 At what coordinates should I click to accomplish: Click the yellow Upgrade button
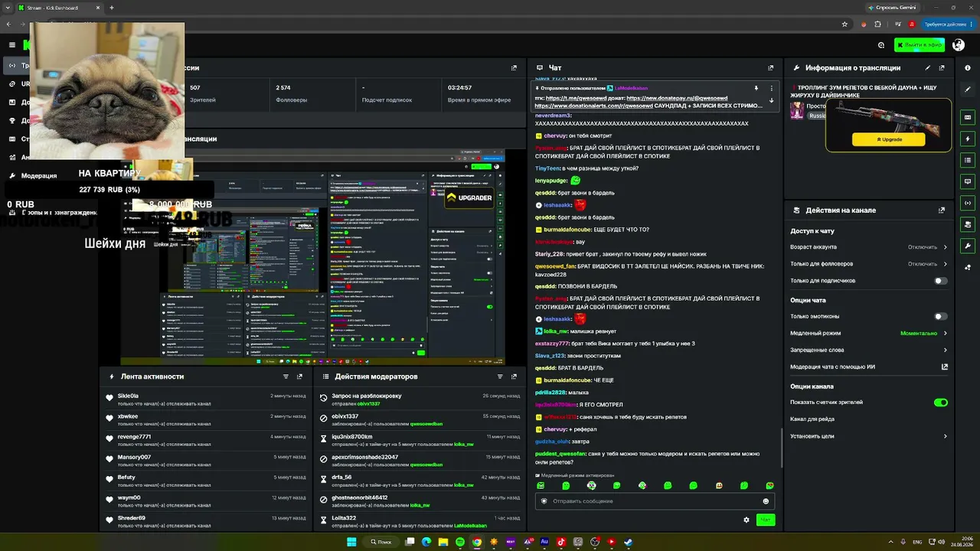coord(888,139)
